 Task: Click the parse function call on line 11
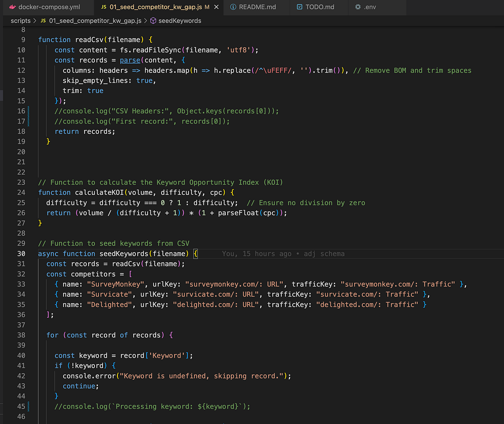130,60
